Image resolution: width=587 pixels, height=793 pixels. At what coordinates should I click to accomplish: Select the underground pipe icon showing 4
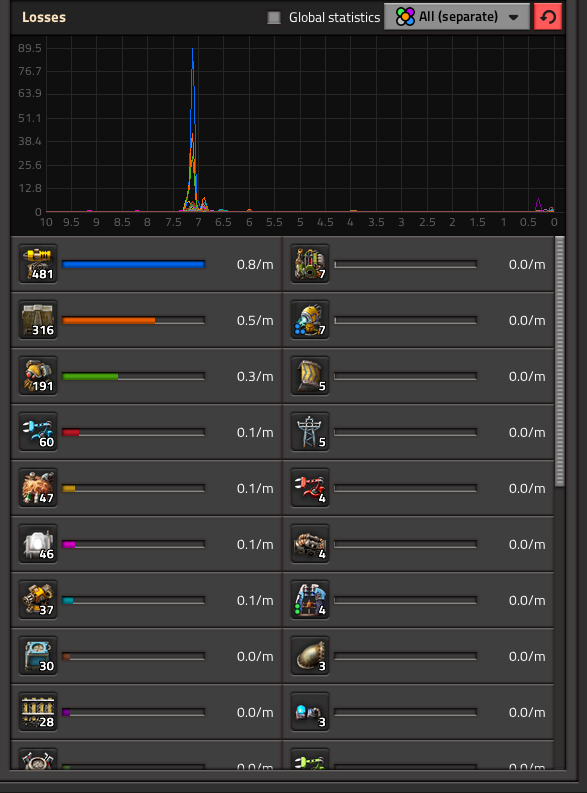point(310,544)
